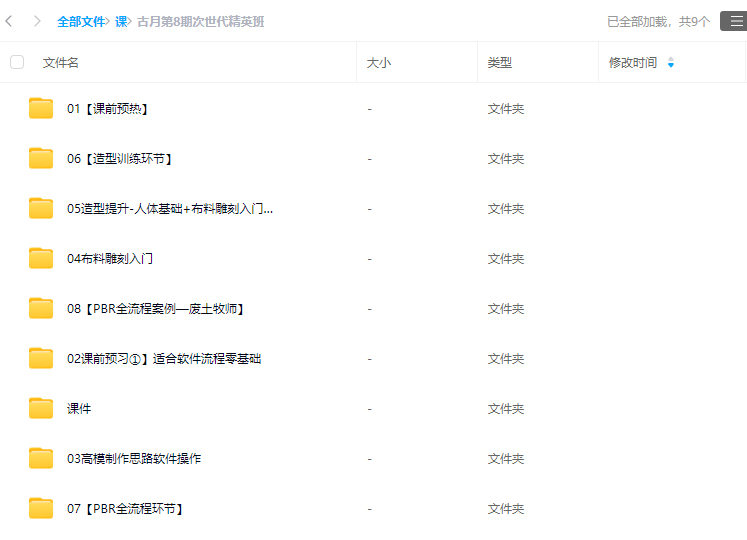The height and width of the screenshot is (540, 747).
Task: Open folder 02课前预习① 适合软件流程零基础
Action: [164, 359]
